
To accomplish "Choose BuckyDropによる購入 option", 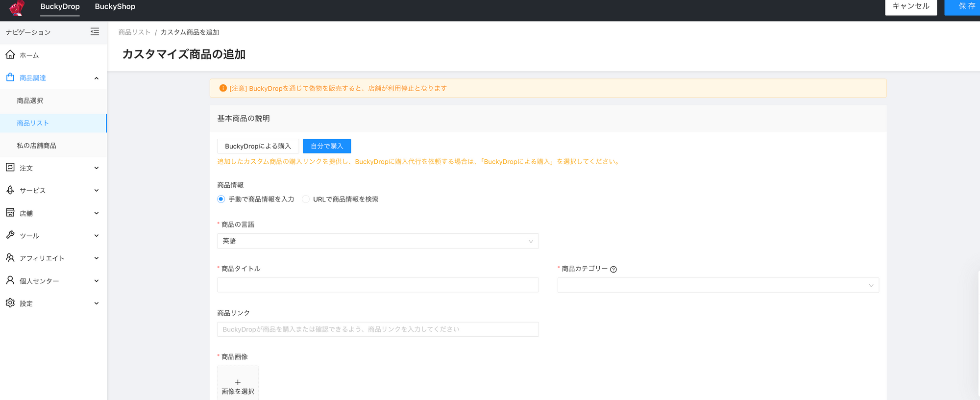I will (258, 146).
